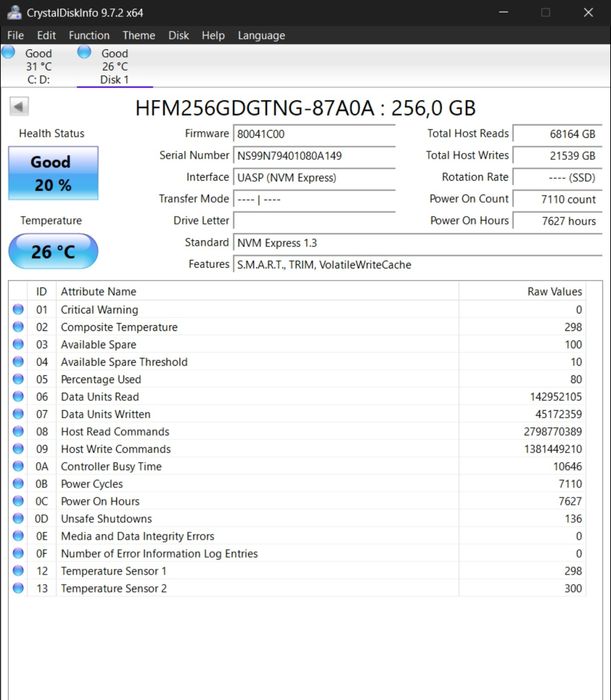Click the empty Drive Letter field
This screenshot has height=700, width=611.
pyautogui.click(x=314, y=221)
